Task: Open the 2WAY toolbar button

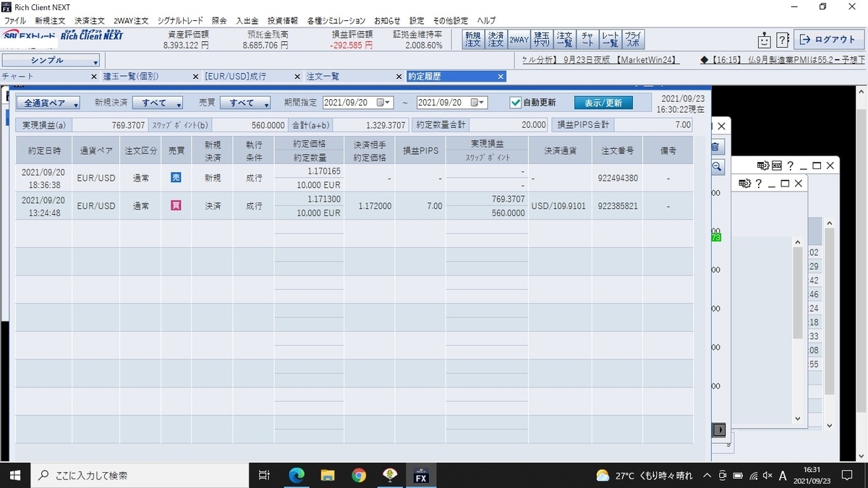Action: pyautogui.click(x=519, y=39)
